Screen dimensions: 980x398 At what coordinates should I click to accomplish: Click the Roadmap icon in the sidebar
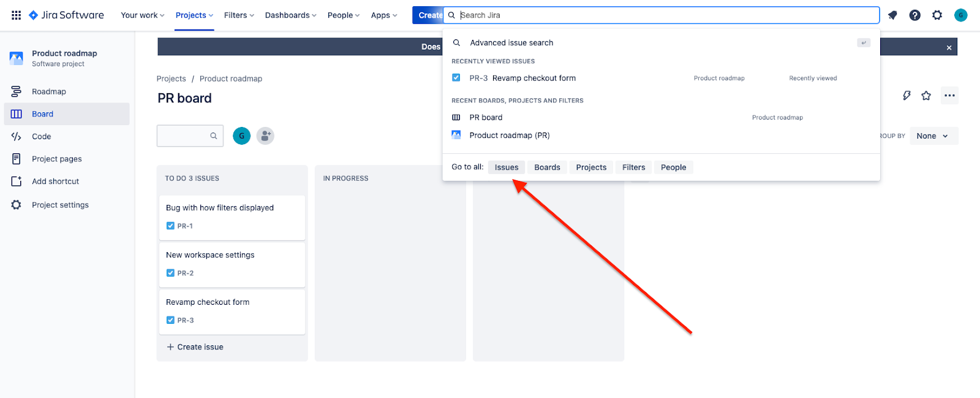click(x=17, y=91)
